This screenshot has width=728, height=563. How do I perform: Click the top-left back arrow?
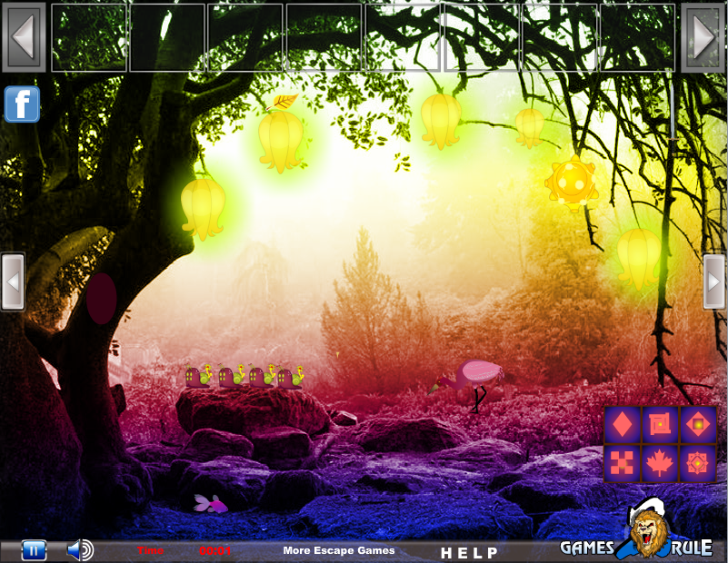tap(23, 36)
